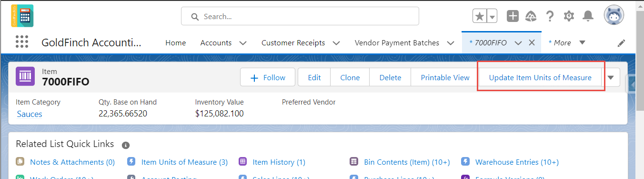
Task: Open the user profile avatar
Action: pos(614,15)
